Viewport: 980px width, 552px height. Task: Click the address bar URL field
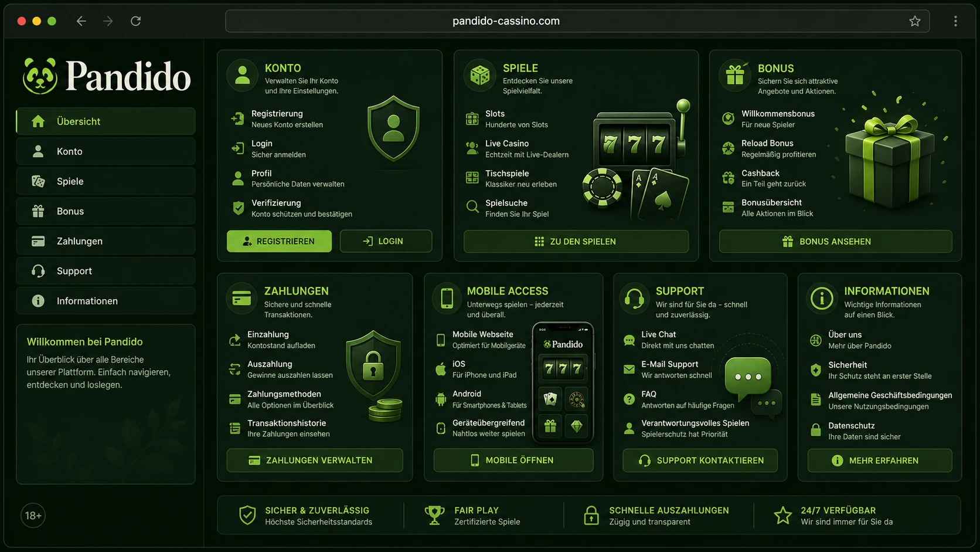click(577, 21)
